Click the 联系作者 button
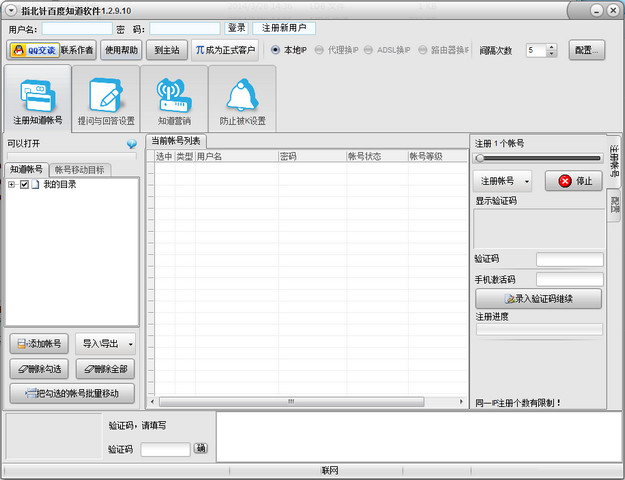625x480 pixels. click(77, 50)
